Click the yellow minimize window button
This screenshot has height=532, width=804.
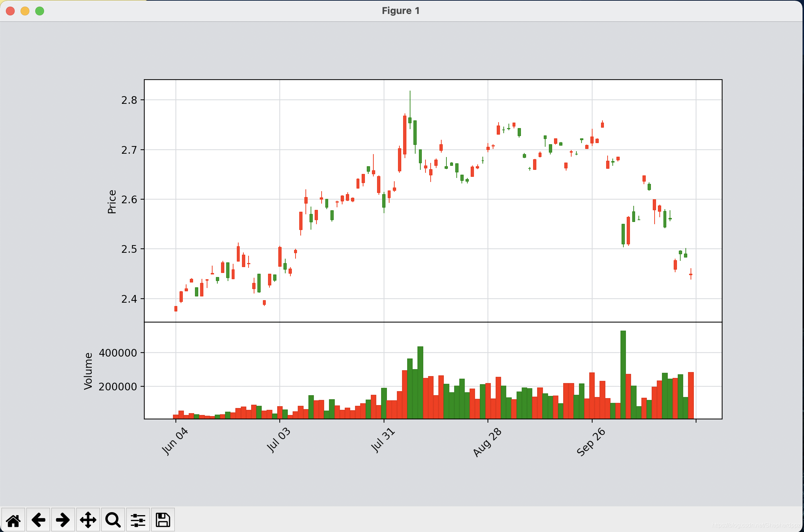pyautogui.click(x=25, y=11)
